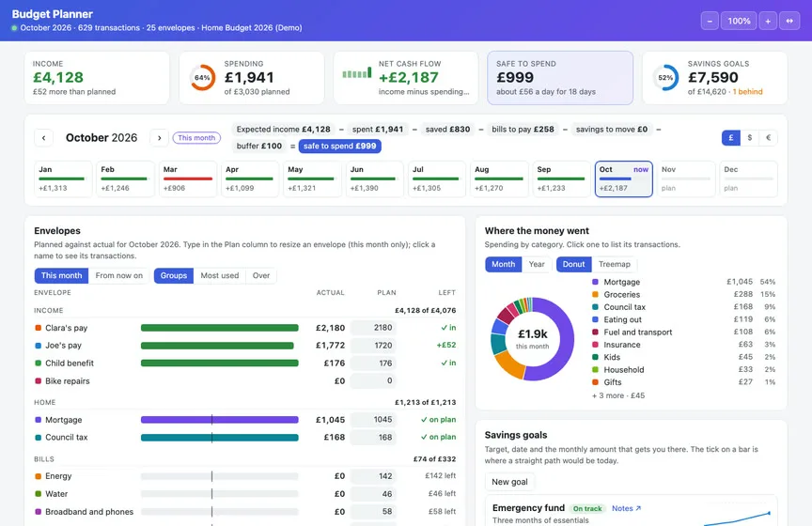Switch chart to Treemap view

615,264
